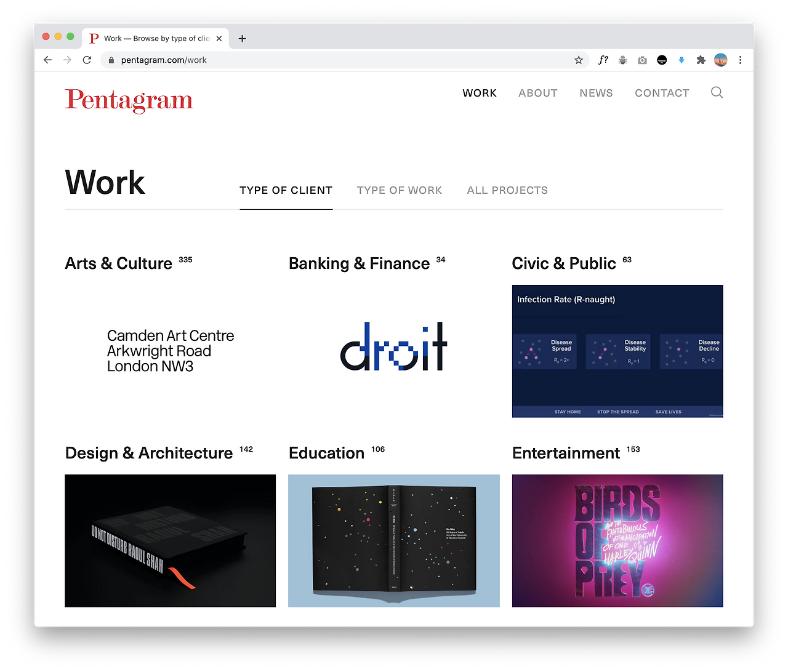Open the ABOUT navigation link
788x672 pixels.
538,93
